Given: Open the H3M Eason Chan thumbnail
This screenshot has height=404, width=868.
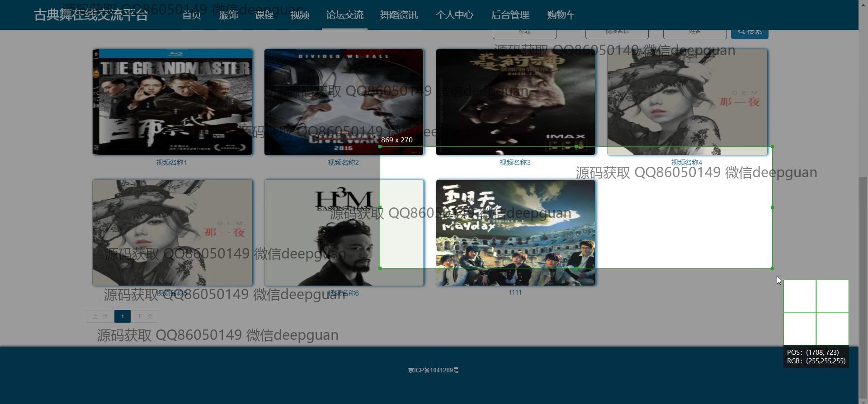Looking at the screenshot, I should tap(344, 233).
